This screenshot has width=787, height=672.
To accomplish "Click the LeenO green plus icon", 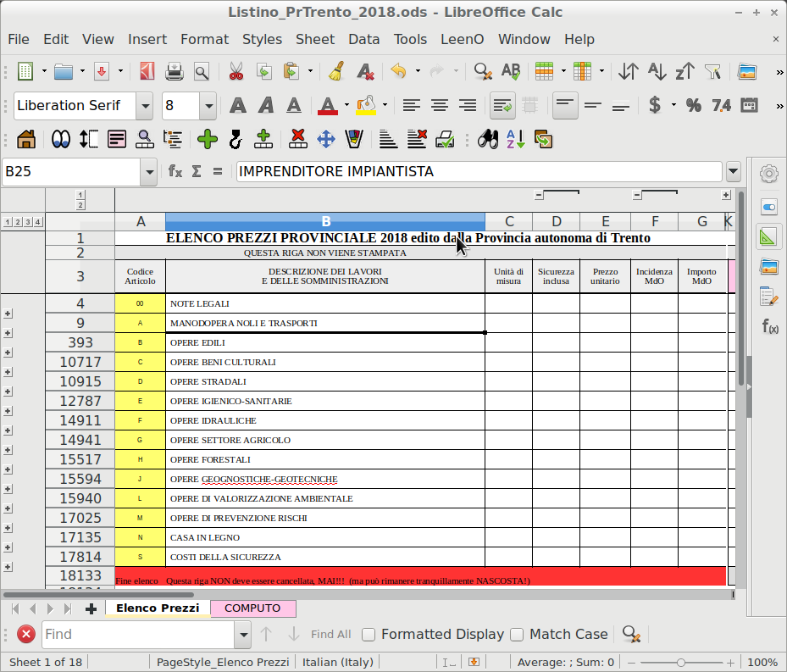I will (208, 139).
